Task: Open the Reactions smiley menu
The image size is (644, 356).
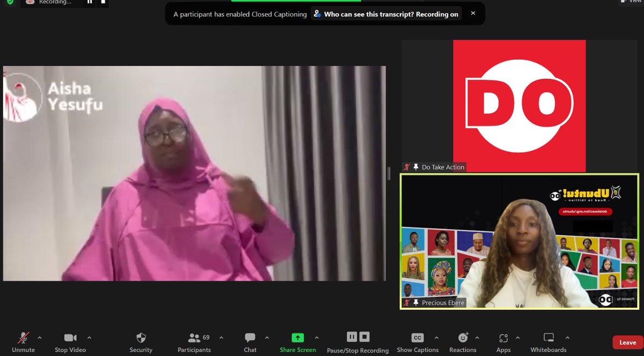Action: tap(463, 342)
